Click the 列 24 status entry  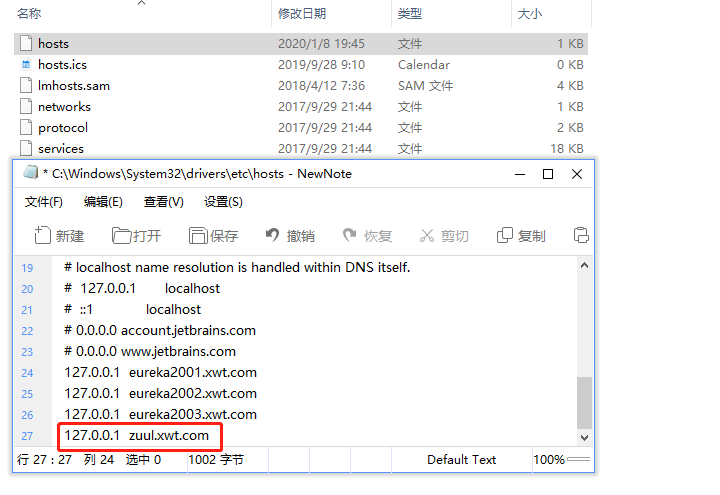point(99,460)
